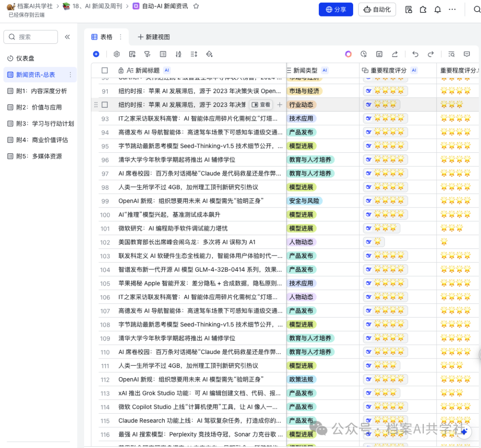Focus the sidebar 搜索 field
Screen dimensions: 481x448
(31, 37)
